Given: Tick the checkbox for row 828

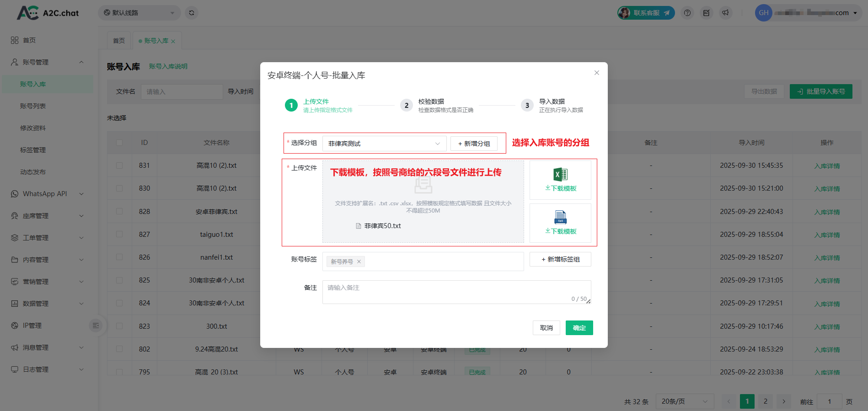Looking at the screenshot, I should pyautogui.click(x=119, y=211).
